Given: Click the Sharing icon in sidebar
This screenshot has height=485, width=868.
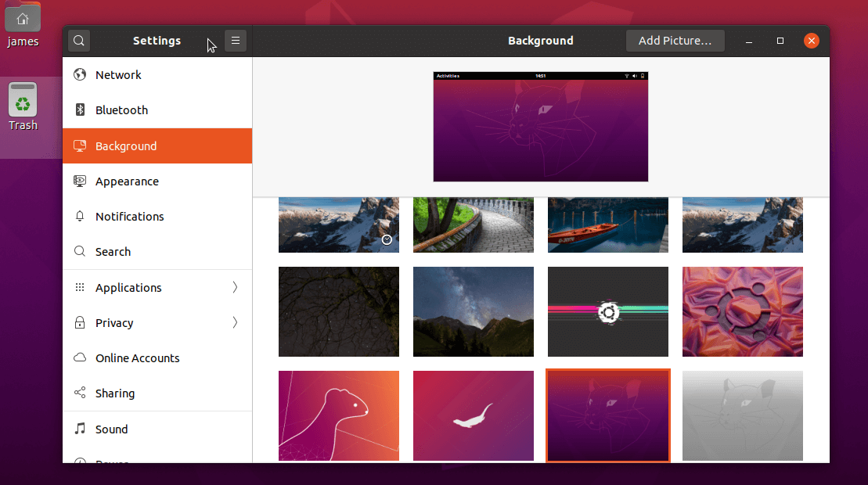Looking at the screenshot, I should tap(80, 393).
